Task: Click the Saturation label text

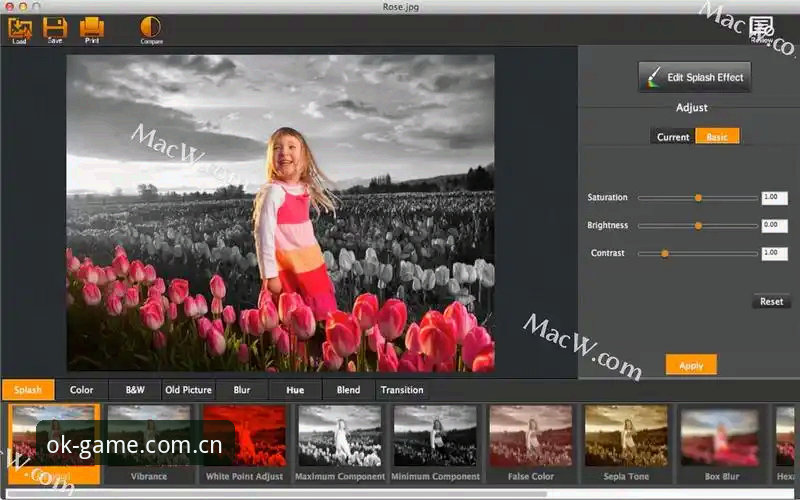Action: 607,197
